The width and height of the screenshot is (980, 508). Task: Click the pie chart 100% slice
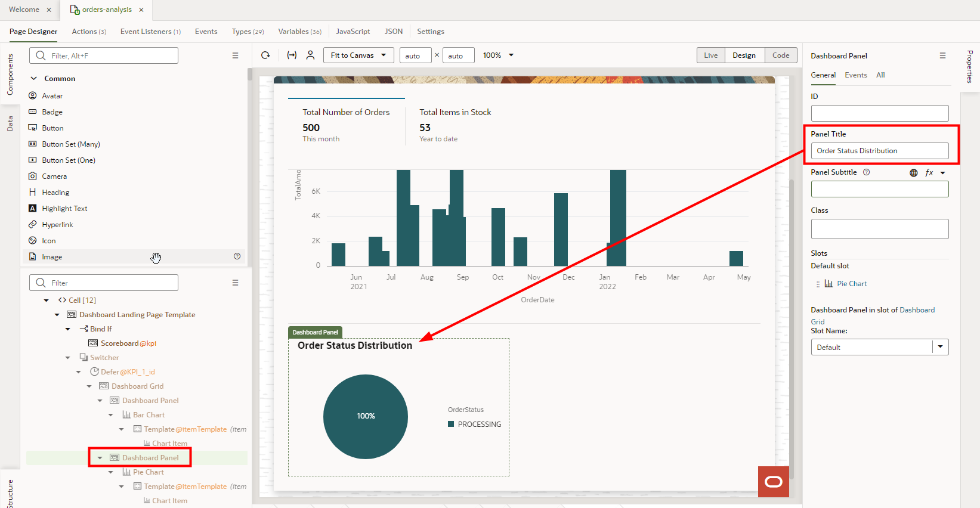tap(366, 416)
